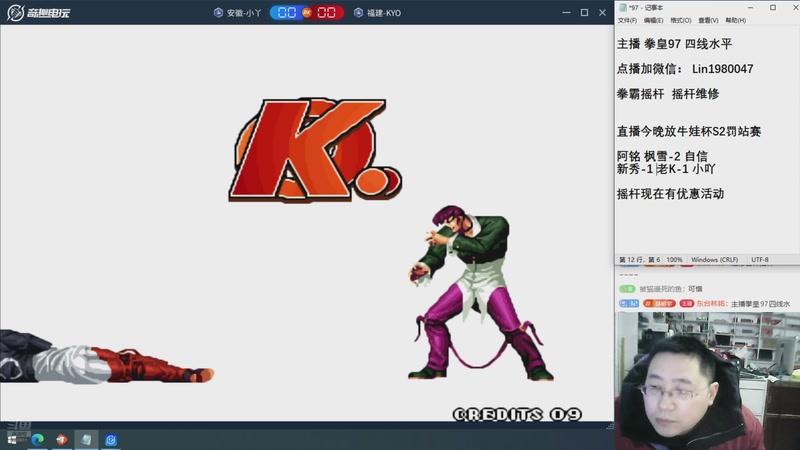The height and width of the screenshot is (450, 800).
Task: Open the 文件(F) menu in Notepad
Action: (627, 20)
